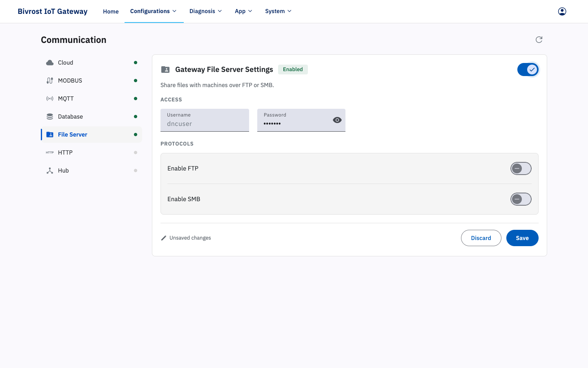Click the Communication page heading

[73, 40]
